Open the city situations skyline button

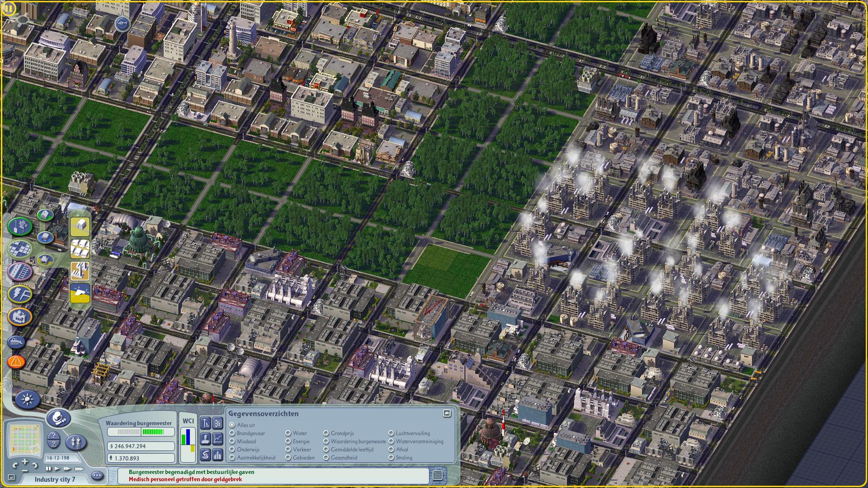coord(218,454)
